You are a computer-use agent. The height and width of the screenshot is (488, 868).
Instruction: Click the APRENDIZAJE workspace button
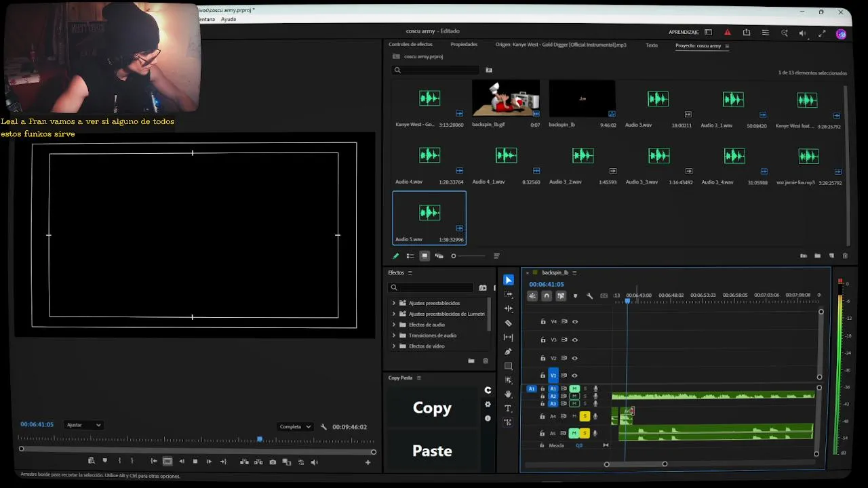click(684, 33)
